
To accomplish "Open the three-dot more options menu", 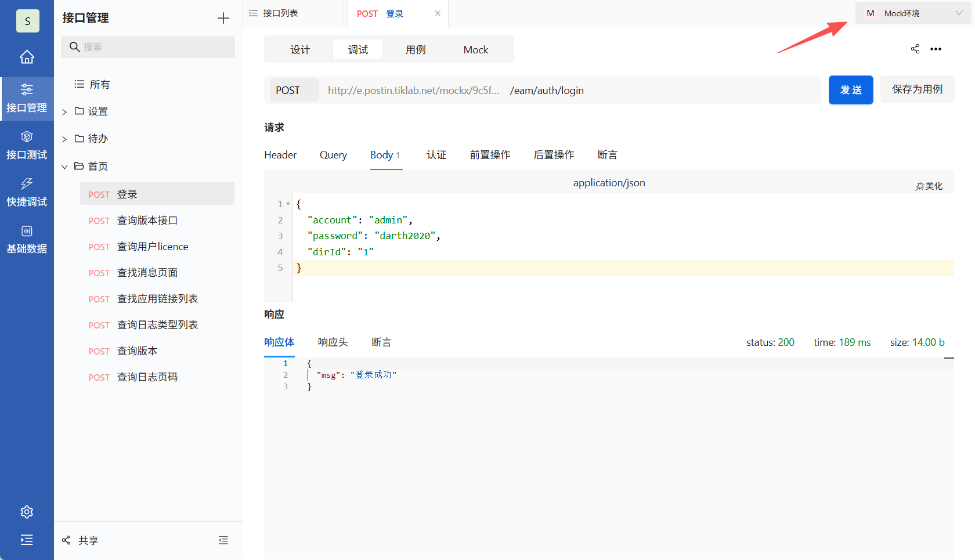I will (936, 49).
